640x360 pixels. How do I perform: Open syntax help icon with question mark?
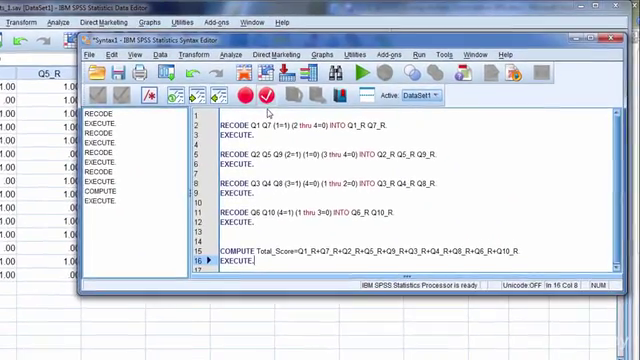[463, 73]
